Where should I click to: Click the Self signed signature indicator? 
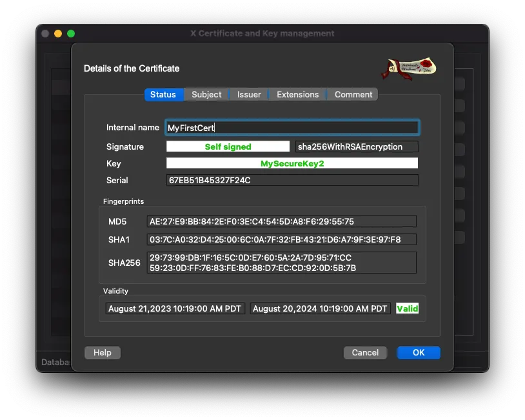click(227, 146)
